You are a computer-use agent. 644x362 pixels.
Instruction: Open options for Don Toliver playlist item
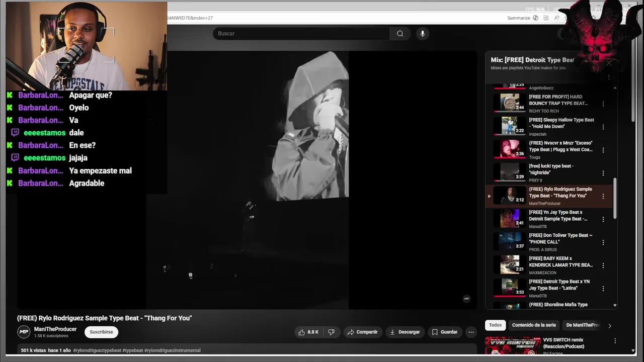coord(603,243)
